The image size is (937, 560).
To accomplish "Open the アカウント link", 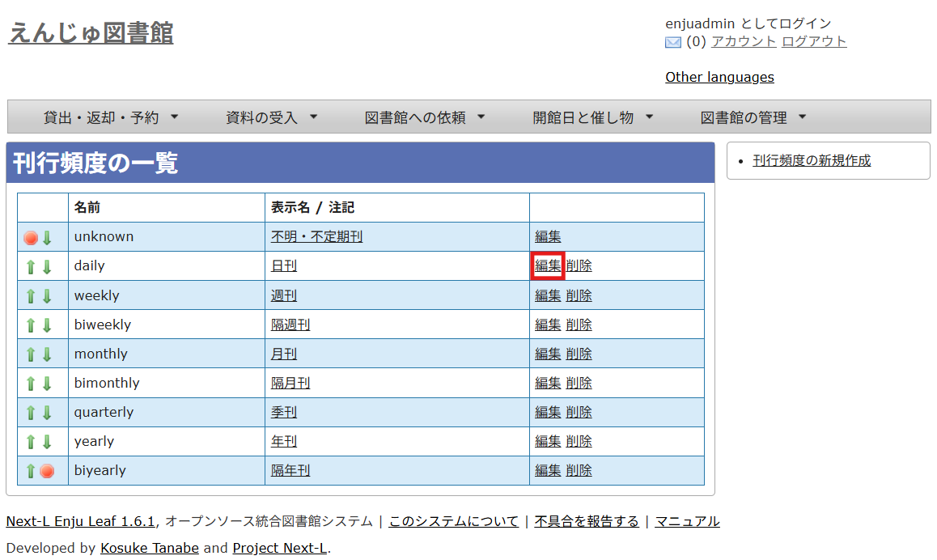I will click(x=744, y=41).
